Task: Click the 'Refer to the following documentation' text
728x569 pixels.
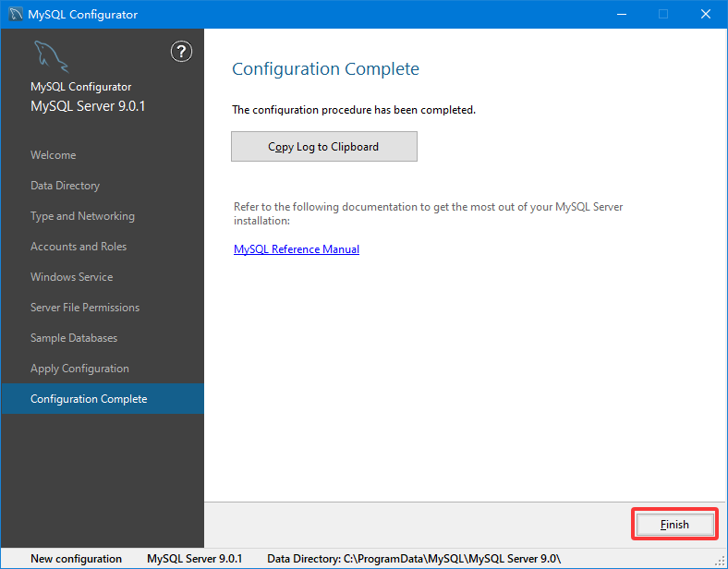Action: coord(428,213)
